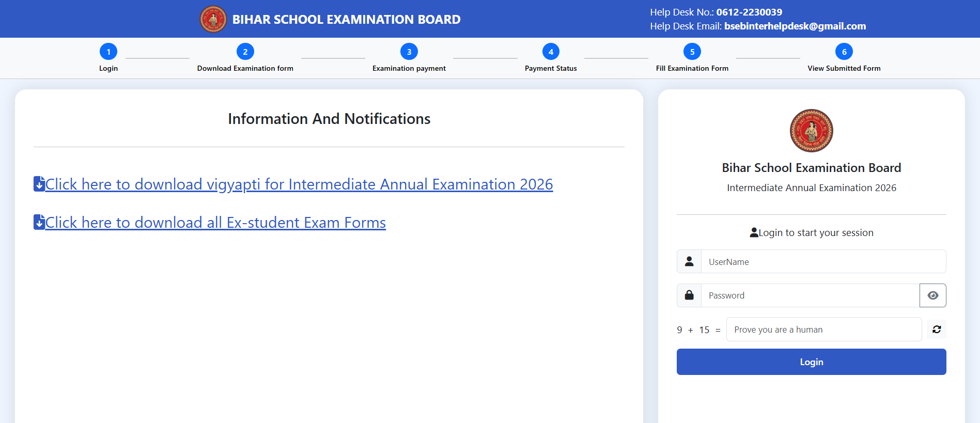980x423 pixels.
Task: Click the download icon before vigyapti link
Action: tap(39, 184)
